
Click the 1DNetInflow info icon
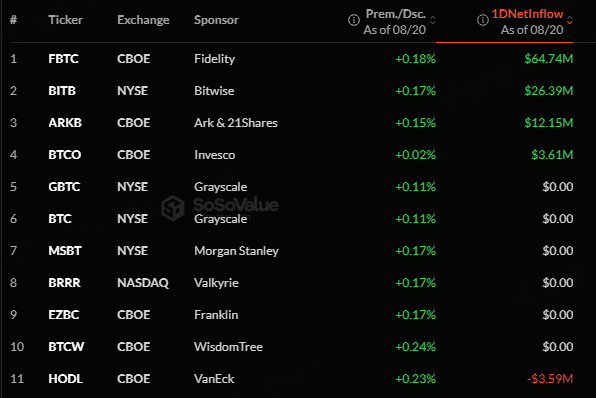pos(482,20)
